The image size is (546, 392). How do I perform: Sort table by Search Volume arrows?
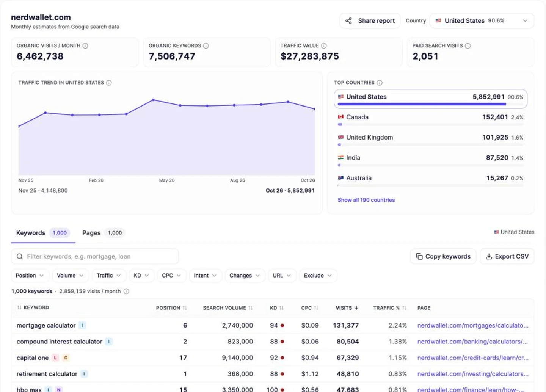pos(250,308)
